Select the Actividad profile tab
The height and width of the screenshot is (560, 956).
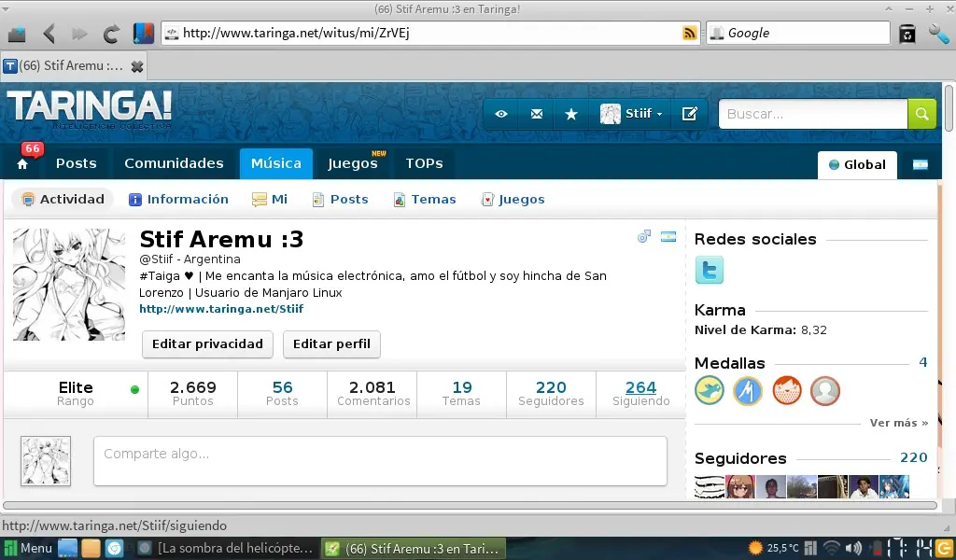point(63,199)
